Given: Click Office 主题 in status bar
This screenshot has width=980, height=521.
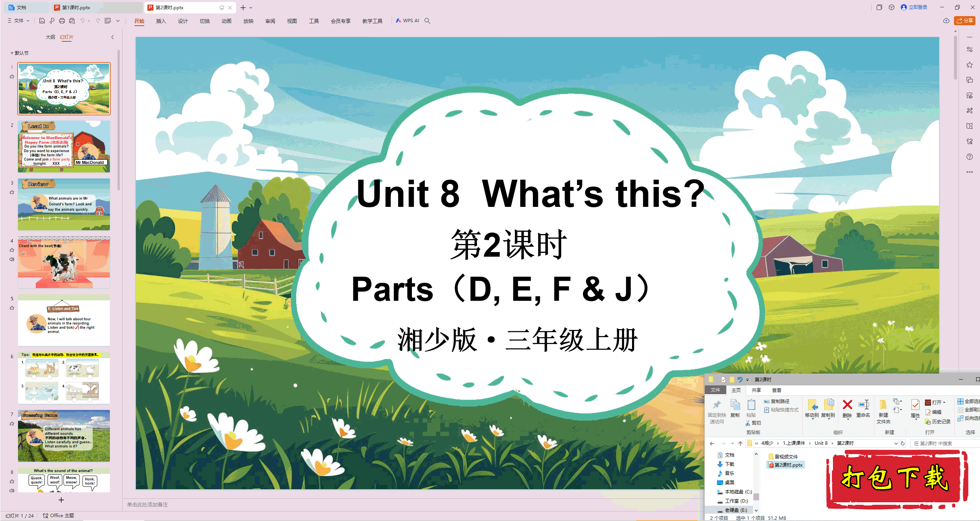Looking at the screenshot, I should pyautogui.click(x=59, y=515).
